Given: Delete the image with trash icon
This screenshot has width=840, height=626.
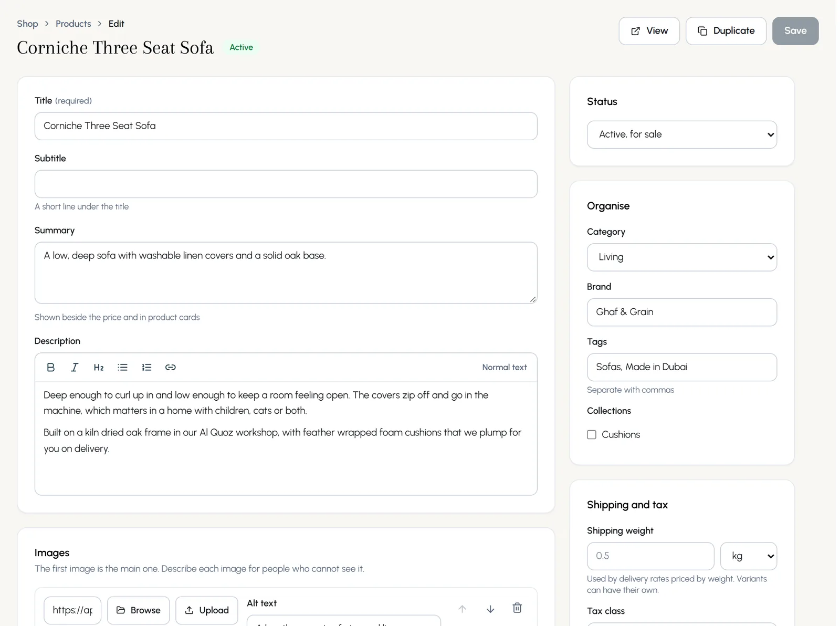Looking at the screenshot, I should point(517,608).
